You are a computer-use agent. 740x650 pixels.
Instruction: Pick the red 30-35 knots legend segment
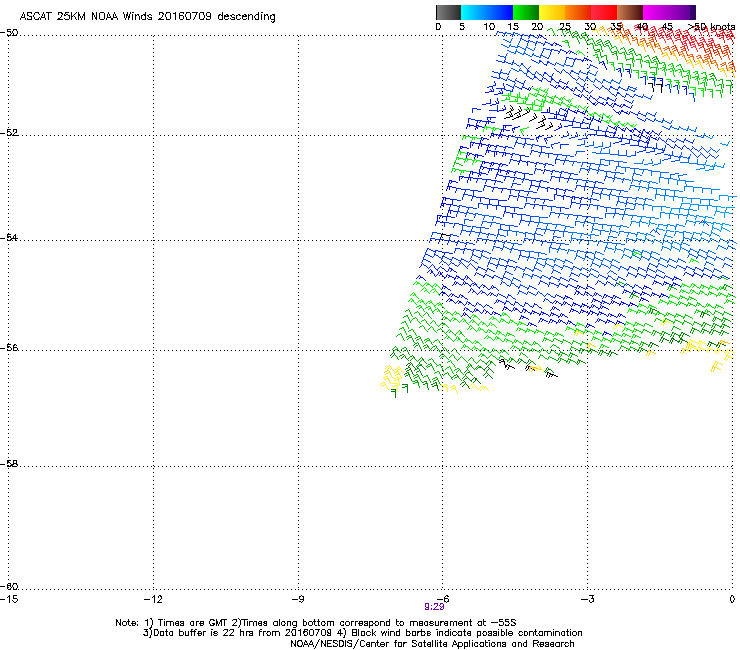[x=604, y=12]
